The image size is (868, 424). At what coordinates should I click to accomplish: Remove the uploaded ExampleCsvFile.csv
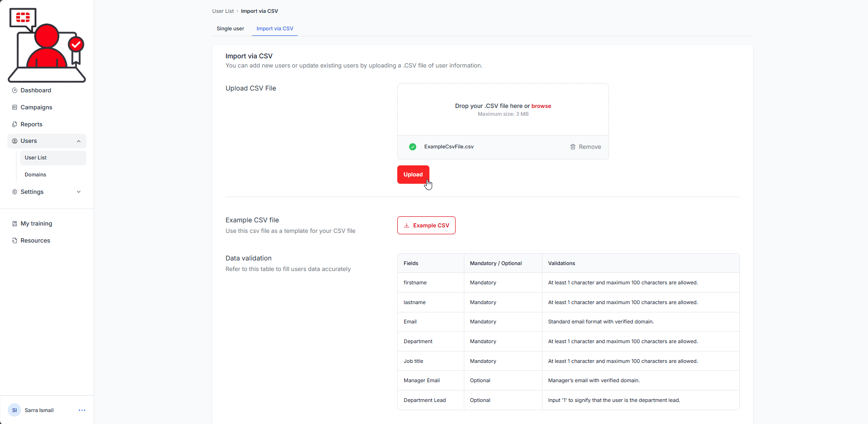point(586,147)
